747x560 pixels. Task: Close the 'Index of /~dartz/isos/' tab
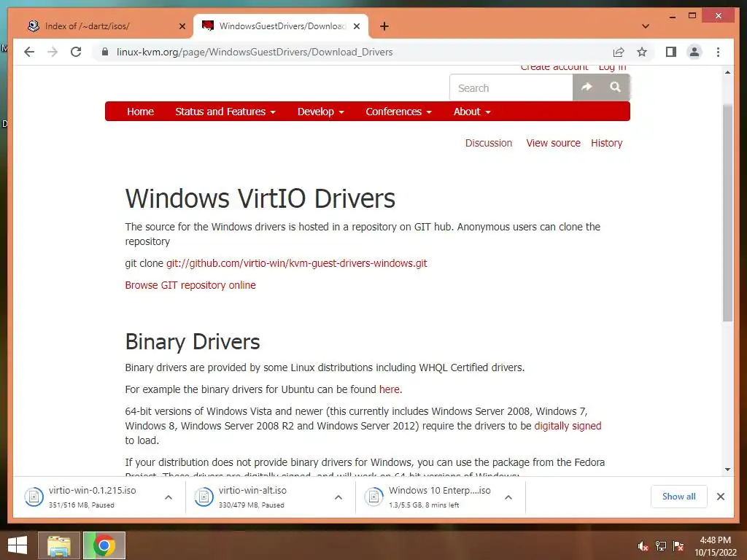point(182,26)
